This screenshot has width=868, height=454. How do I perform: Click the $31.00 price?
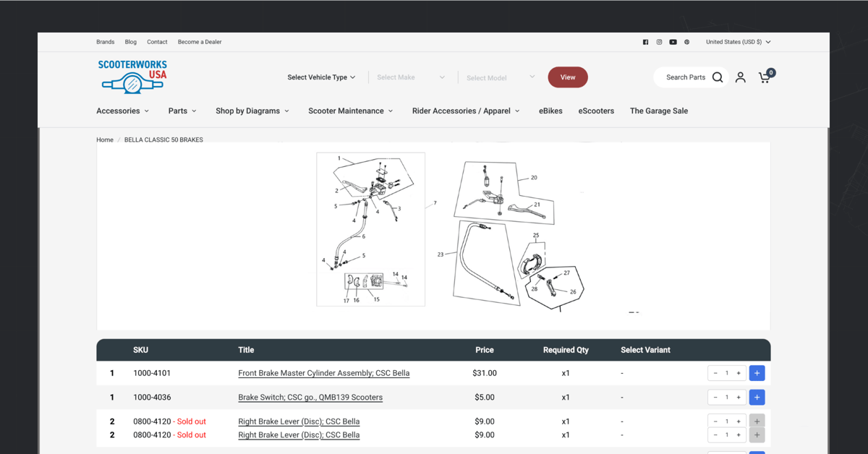(x=485, y=373)
